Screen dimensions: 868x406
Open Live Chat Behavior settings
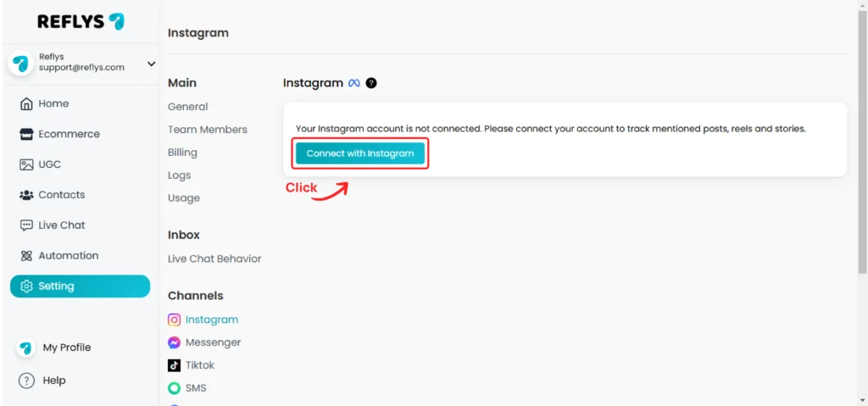point(214,259)
